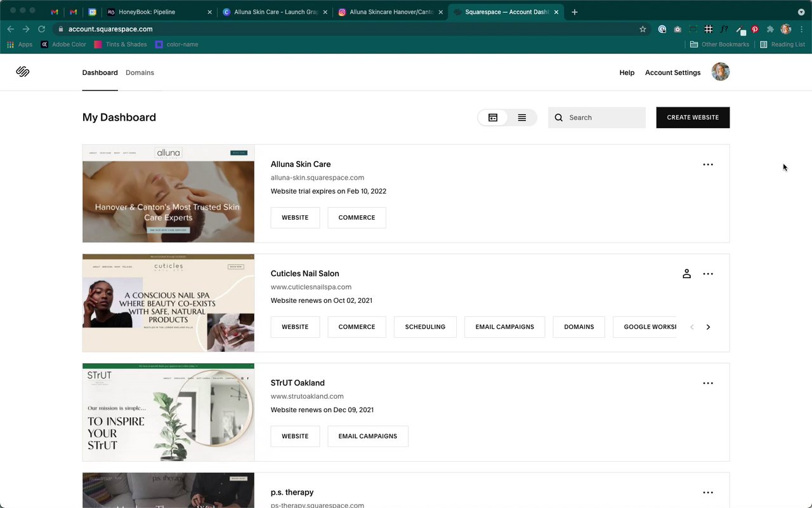Switch to the HoneyBook: Pipeline tab
Viewport: 812px width, 508px height.
(x=159, y=12)
